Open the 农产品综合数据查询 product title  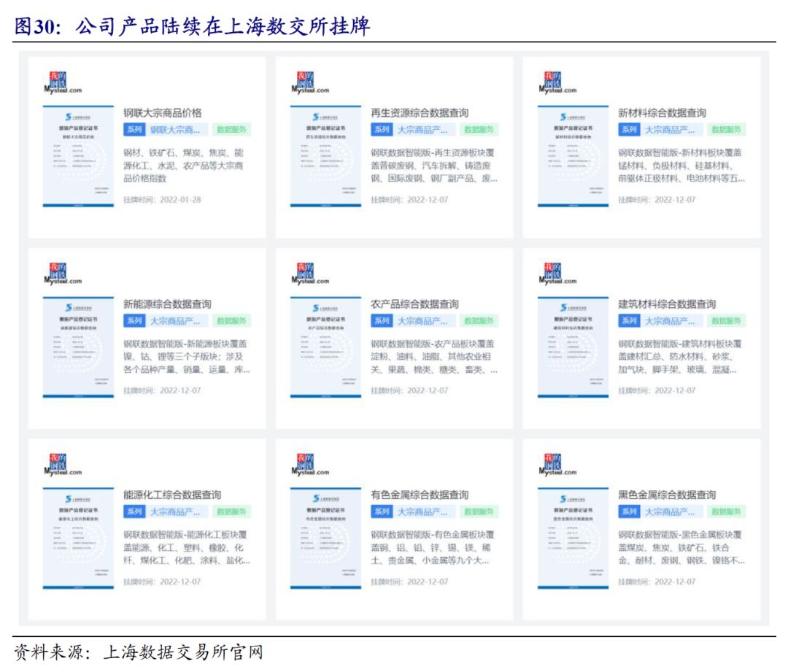pos(414,304)
